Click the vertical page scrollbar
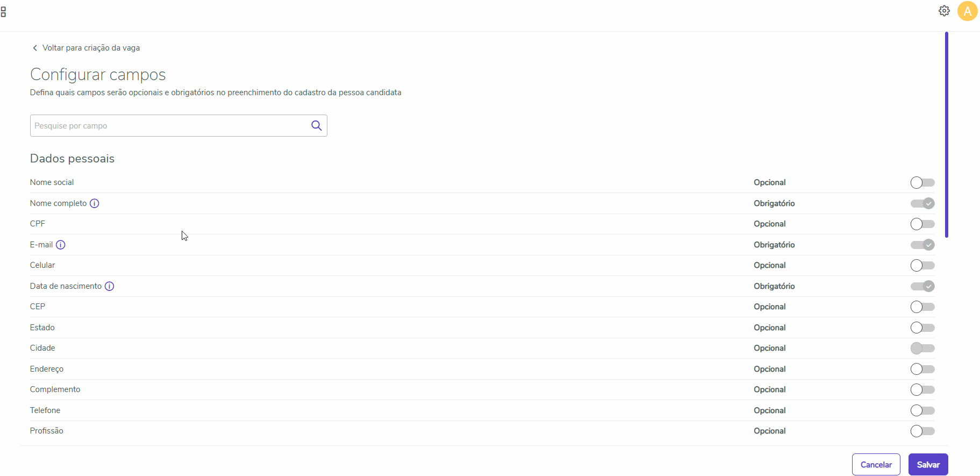The height and width of the screenshot is (476, 980). pyautogui.click(x=947, y=134)
